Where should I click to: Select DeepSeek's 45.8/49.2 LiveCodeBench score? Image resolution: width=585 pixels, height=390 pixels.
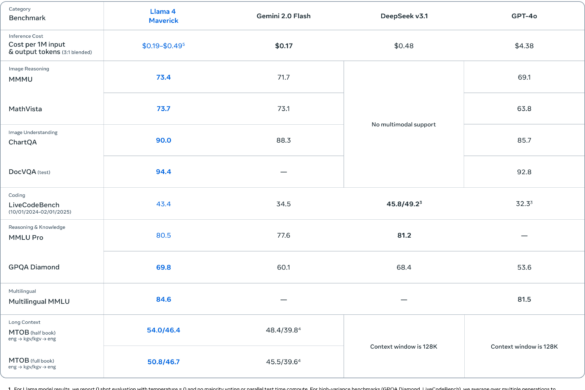pos(404,204)
